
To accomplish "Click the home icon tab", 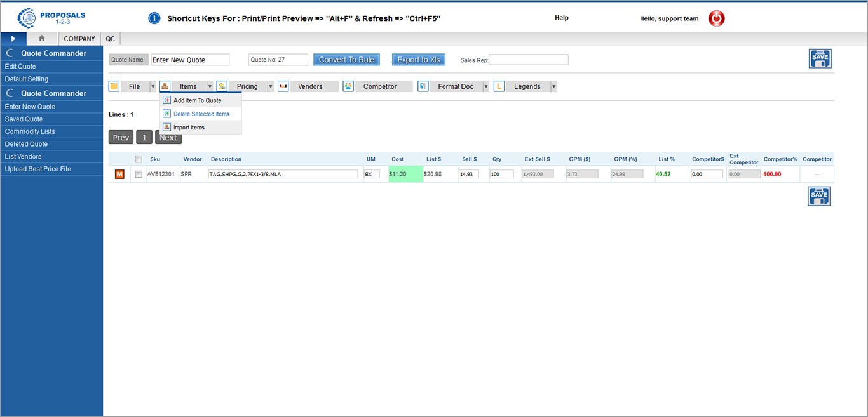I will [x=42, y=39].
